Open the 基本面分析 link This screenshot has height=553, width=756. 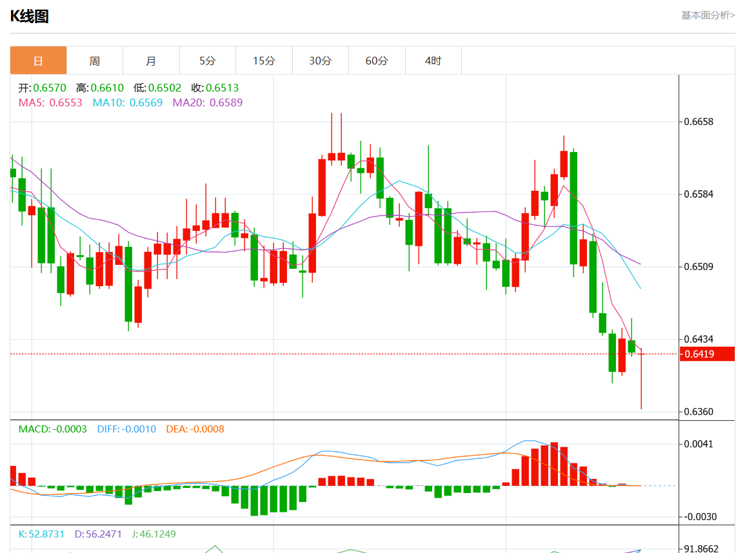708,15
